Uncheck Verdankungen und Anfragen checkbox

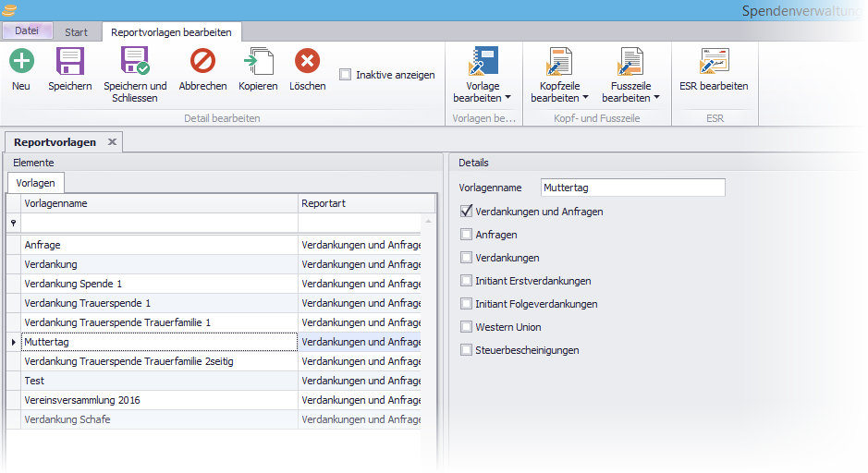click(467, 212)
